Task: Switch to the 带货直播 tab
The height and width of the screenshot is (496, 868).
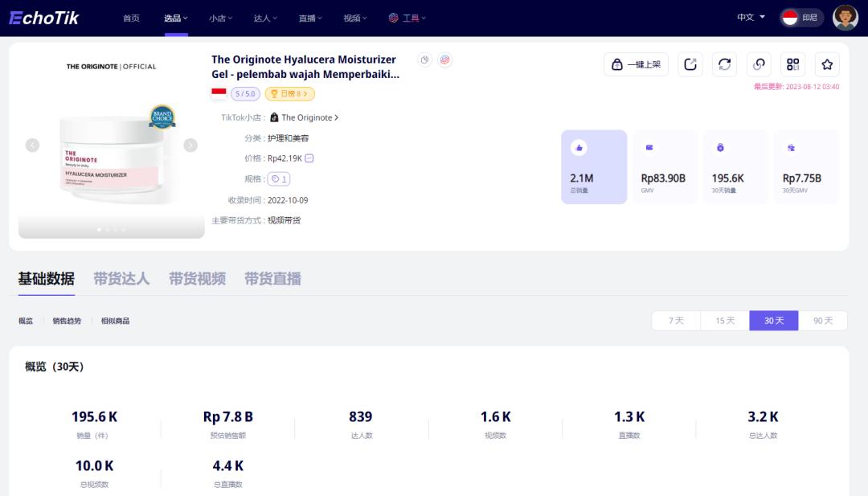Action: point(273,278)
